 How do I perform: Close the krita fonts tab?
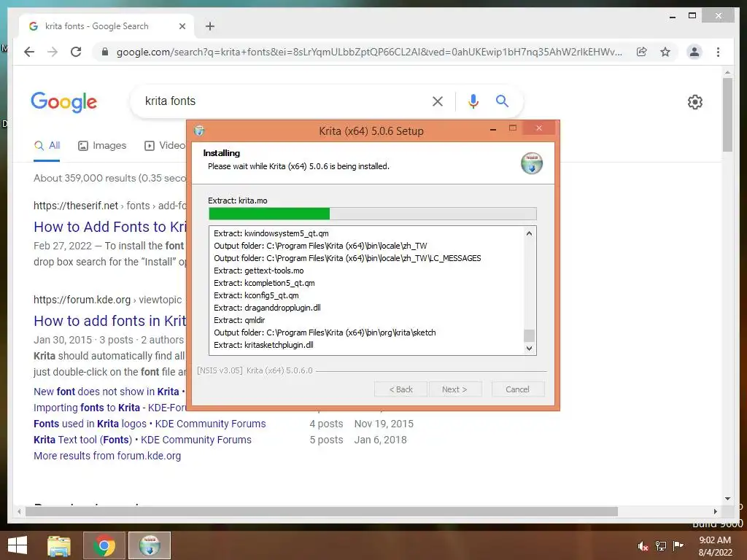[182, 26]
